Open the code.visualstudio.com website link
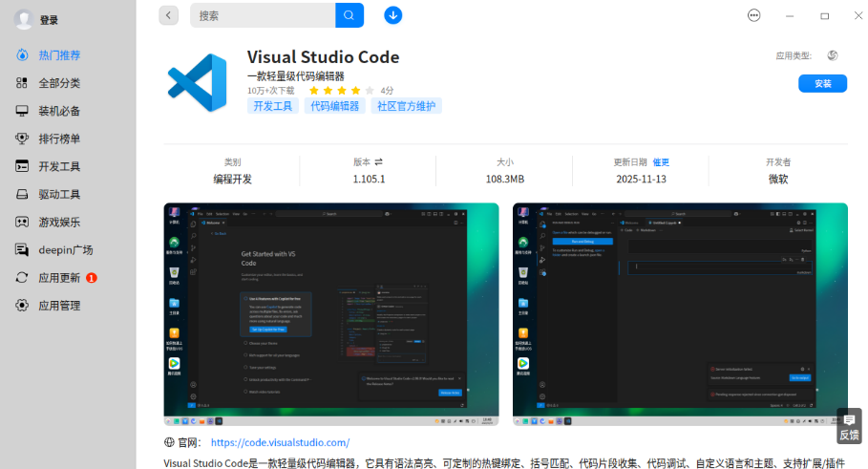 (x=280, y=442)
